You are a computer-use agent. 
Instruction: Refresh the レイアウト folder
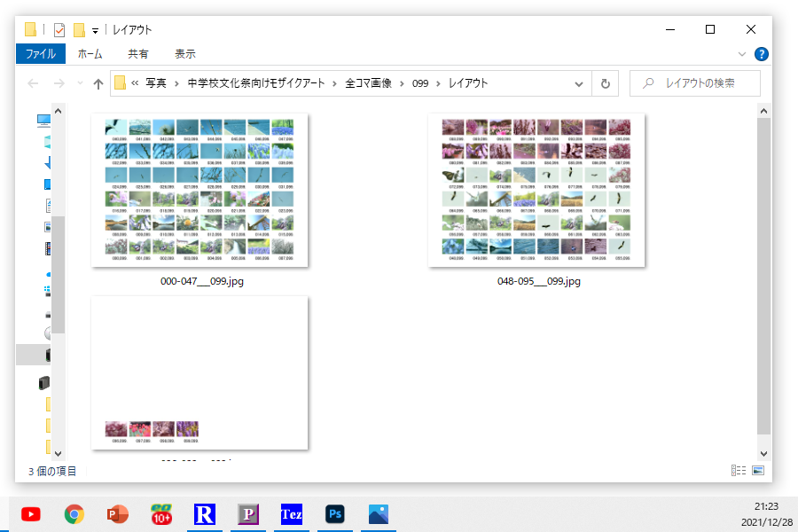(605, 83)
